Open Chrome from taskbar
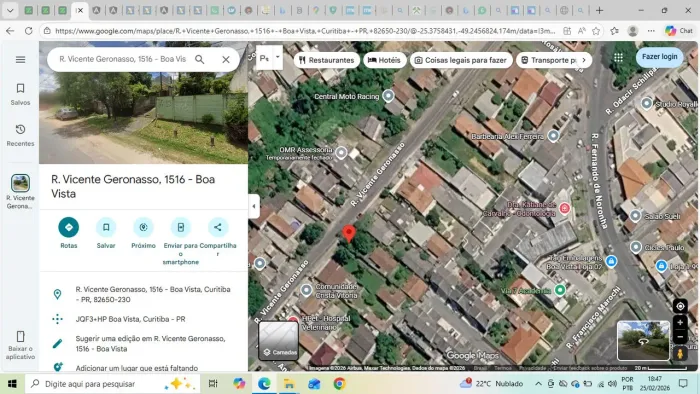Viewport: 700px width, 394px height. tap(339, 384)
